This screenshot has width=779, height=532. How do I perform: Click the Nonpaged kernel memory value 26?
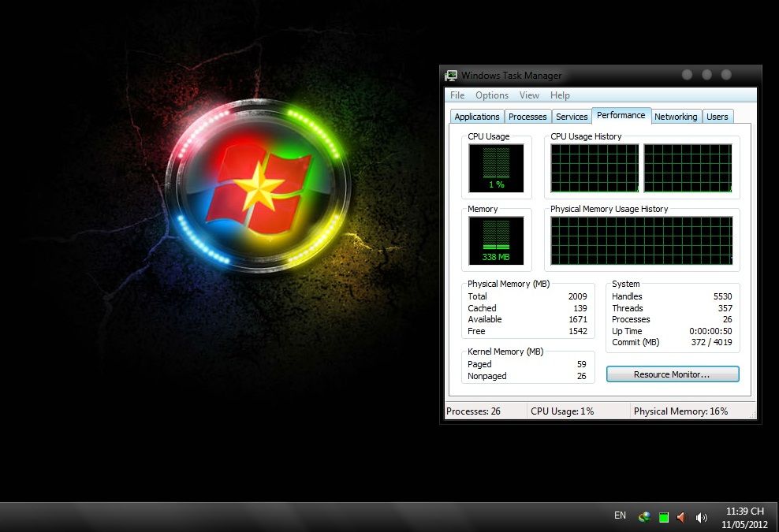pyautogui.click(x=582, y=377)
